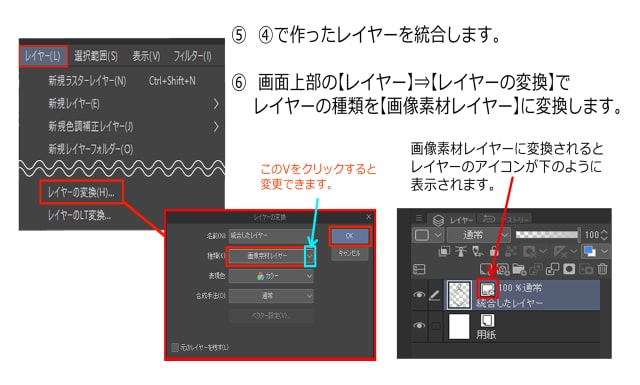Check the 元のレイヤーを残す checkbox
The height and width of the screenshot is (385, 640).
[175, 347]
